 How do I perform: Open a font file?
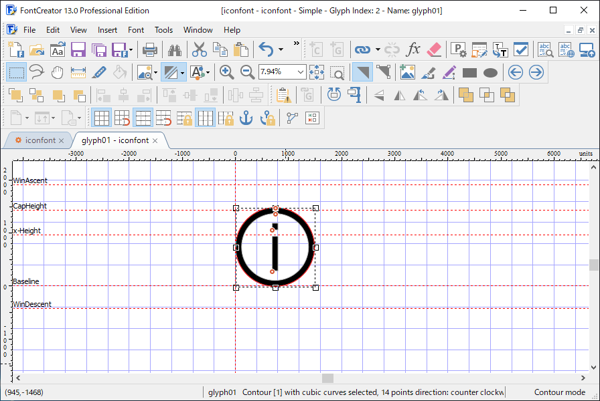pyautogui.click(x=36, y=50)
